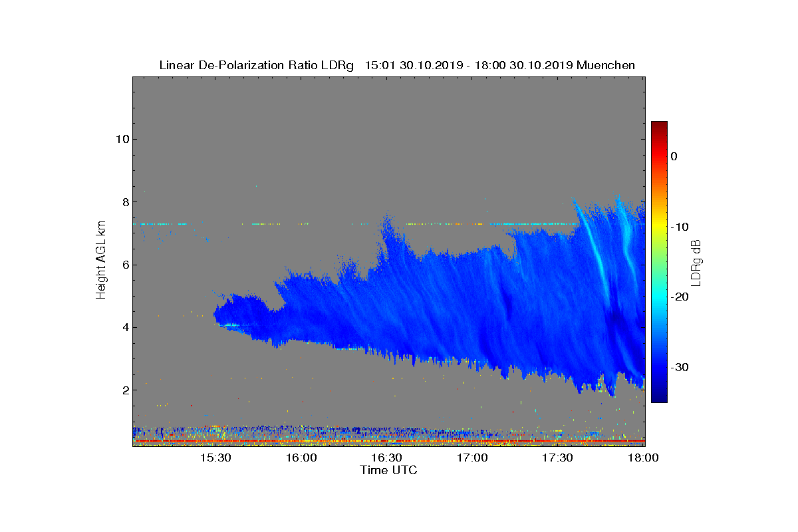Viewport: 798px width, 532px height.
Task: Click the red ground-clutter line near plot bottom
Action: click(x=388, y=441)
